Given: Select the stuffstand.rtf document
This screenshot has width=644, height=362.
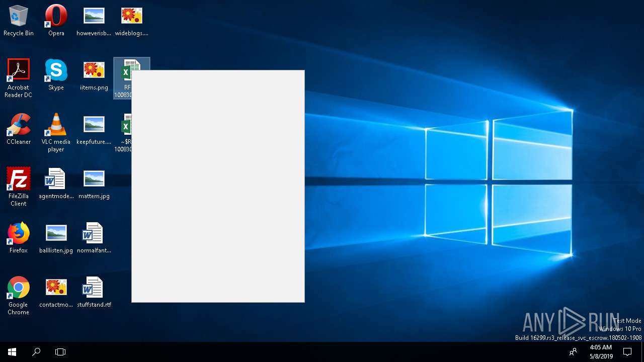Looking at the screenshot, I should (94, 292).
